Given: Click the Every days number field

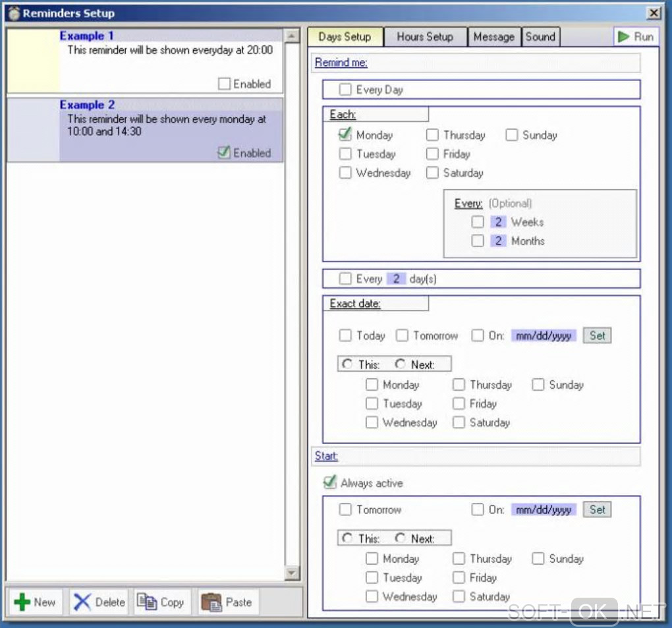Looking at the screenshot, I should pos(397,279).
